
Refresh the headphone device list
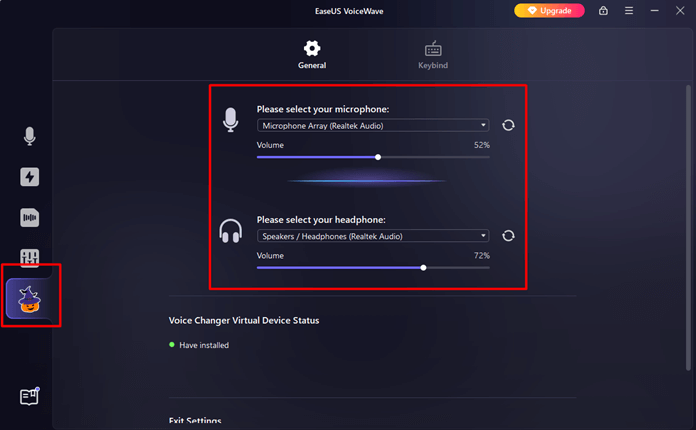(x=508, y=236)
